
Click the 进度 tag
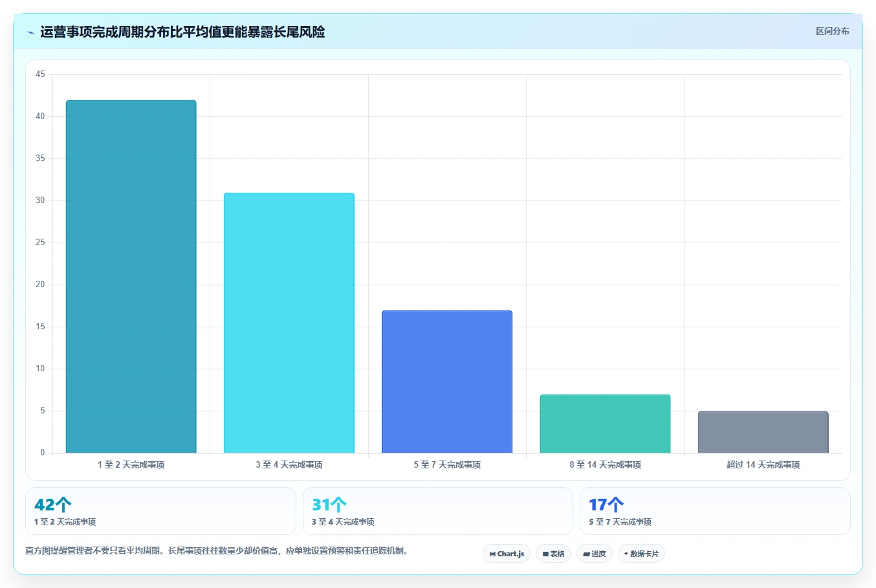595,554
